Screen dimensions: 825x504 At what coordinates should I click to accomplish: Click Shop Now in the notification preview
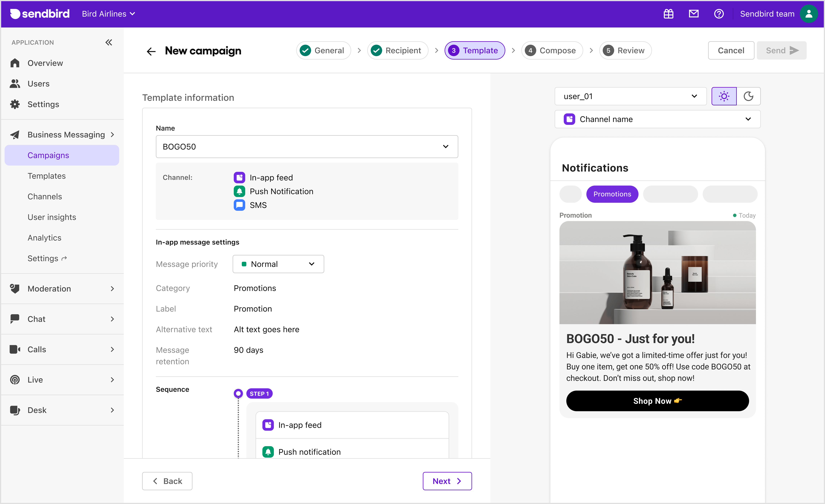coord(657,401)
